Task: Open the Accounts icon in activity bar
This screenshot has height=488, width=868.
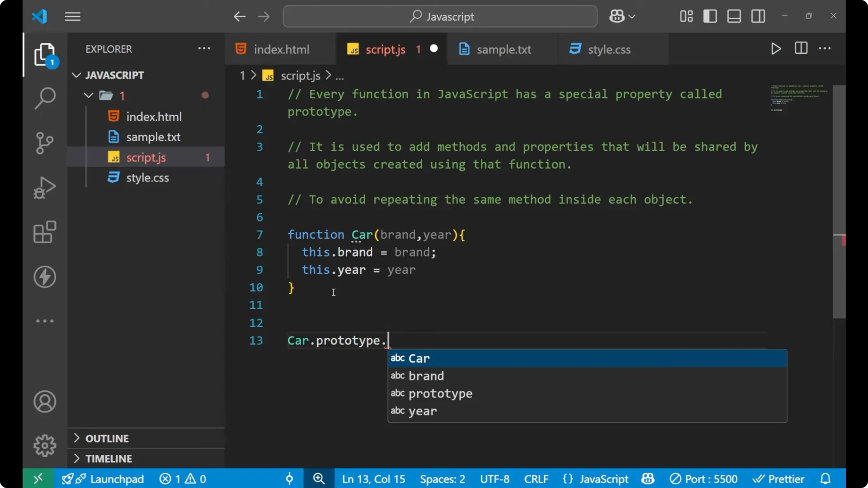Action: click(44, 402)
